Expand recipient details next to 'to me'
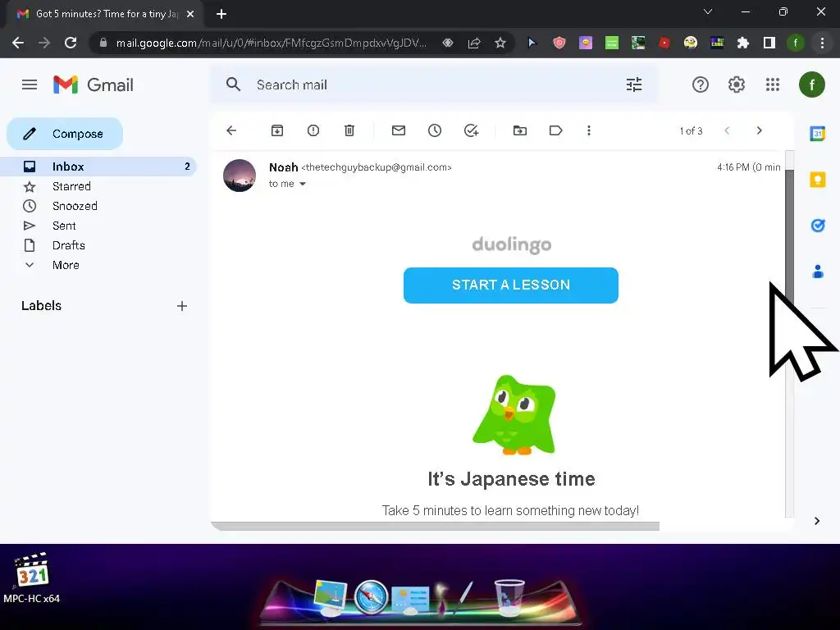 pyautogui.click(x=303, y=184)
